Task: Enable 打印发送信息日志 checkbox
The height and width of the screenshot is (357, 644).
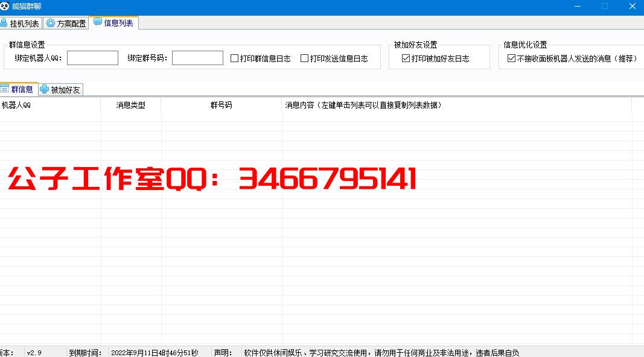Action: [304, 58]
